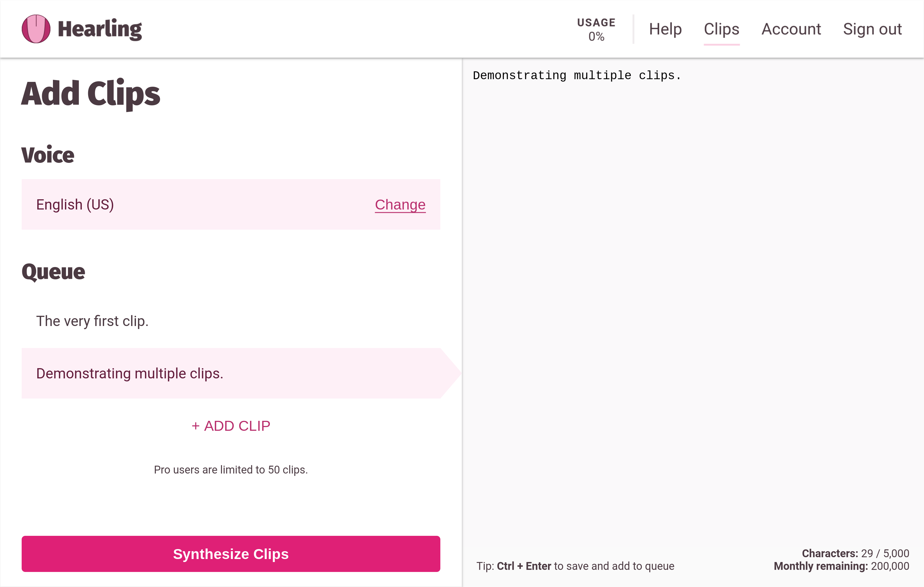The image size is (924, 587).
Task: Click the Change voice link
Action: [400, 205]
